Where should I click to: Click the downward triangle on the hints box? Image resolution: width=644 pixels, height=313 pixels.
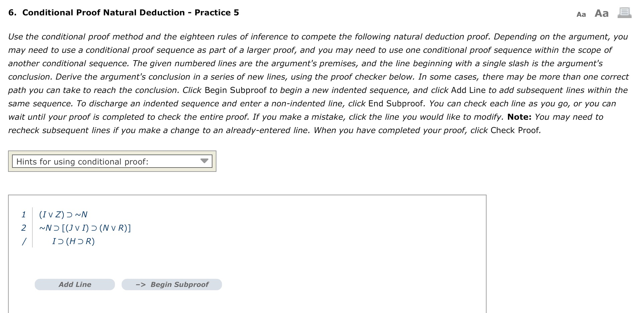point(204,161)
